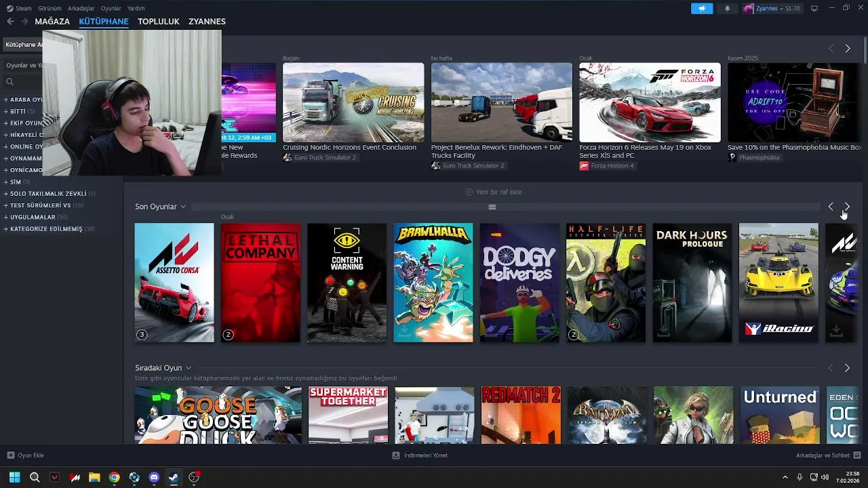Switch to Big Picture mode monitor icon
The width and height of the screenshot is (868, 488).
(x=814, y=8)
